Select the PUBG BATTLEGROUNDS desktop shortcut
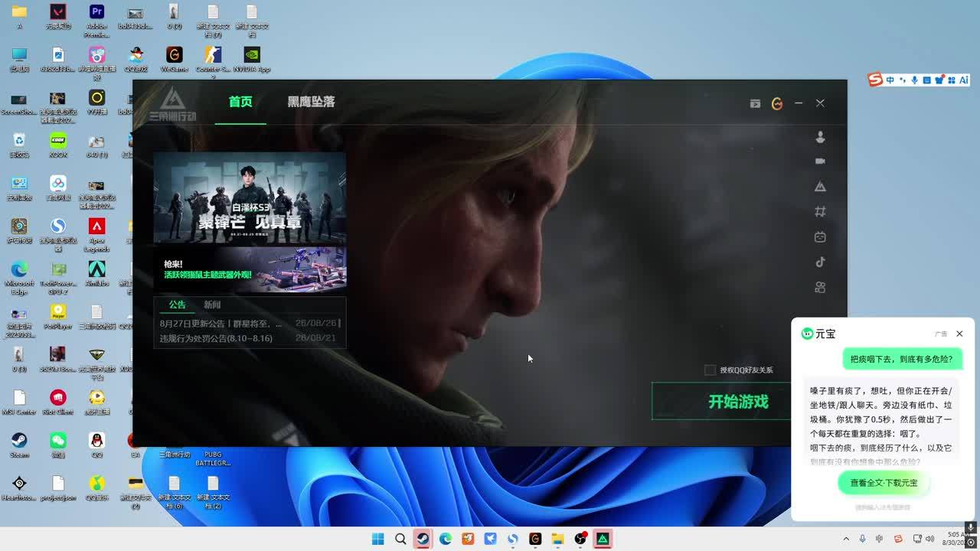 coord(213,458)
